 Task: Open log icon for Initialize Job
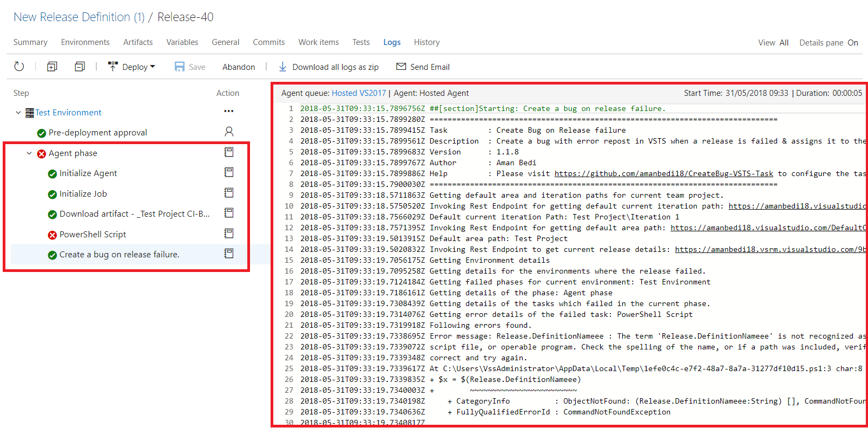coord(229,193)
